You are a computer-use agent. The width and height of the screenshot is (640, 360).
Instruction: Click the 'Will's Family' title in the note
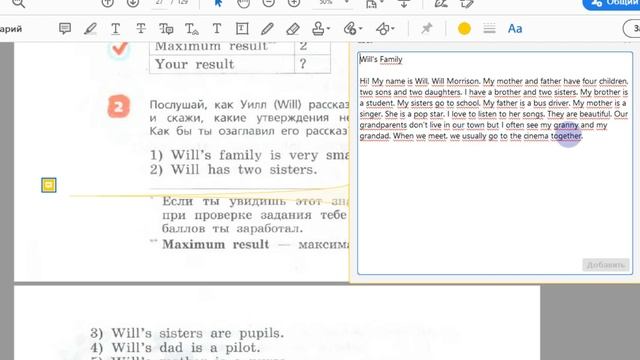click(x=381, y=60)
